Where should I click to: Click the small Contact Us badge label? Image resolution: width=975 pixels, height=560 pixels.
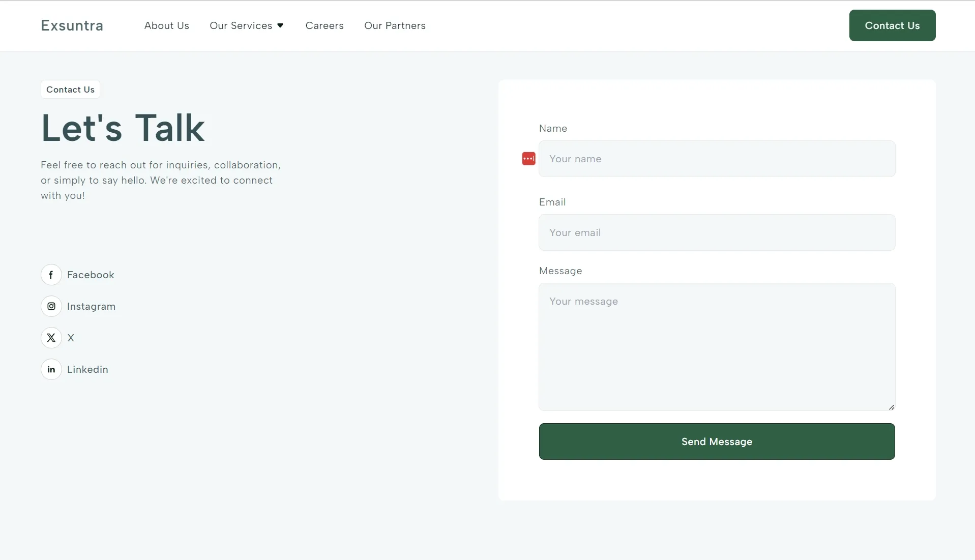tap(70, 90)
